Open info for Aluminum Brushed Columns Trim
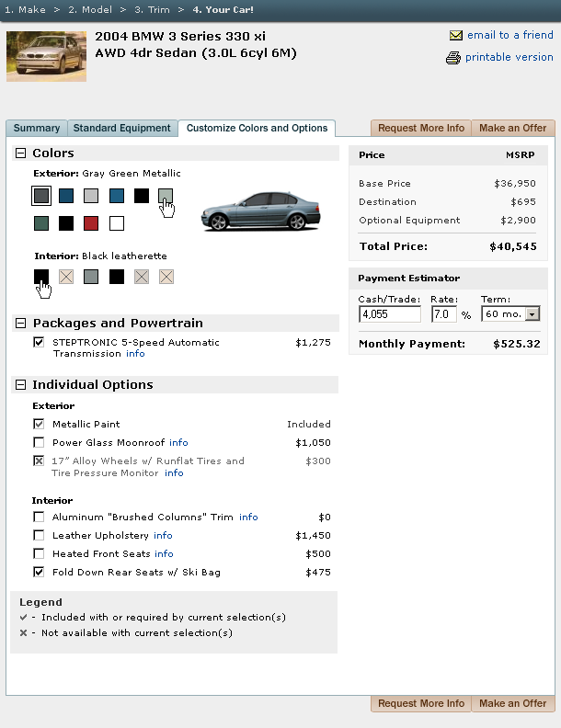This screenshot has width=561, height=728. 248,518
